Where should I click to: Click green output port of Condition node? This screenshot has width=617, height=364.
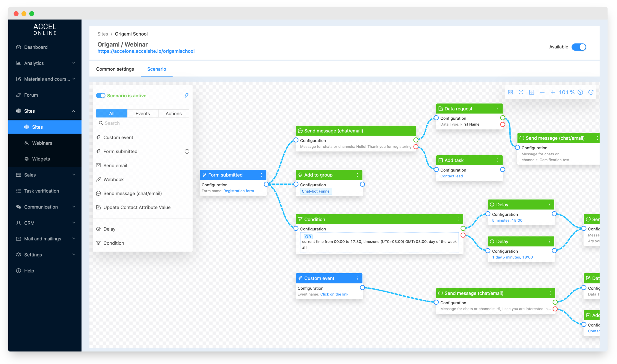(x=463, y=229)
